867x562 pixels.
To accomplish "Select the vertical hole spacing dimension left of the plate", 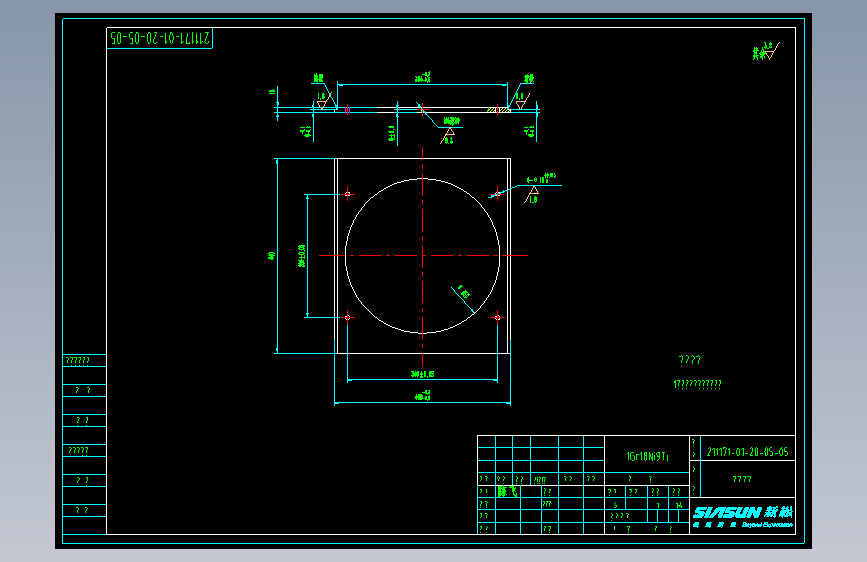I will (304, 256).
